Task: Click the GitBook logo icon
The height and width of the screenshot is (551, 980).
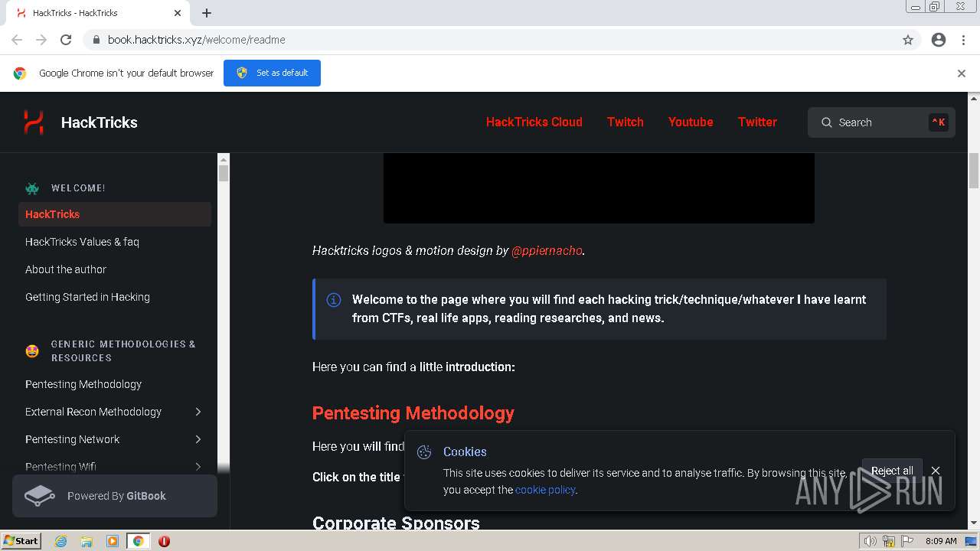Action: click(x=40, y=496)
